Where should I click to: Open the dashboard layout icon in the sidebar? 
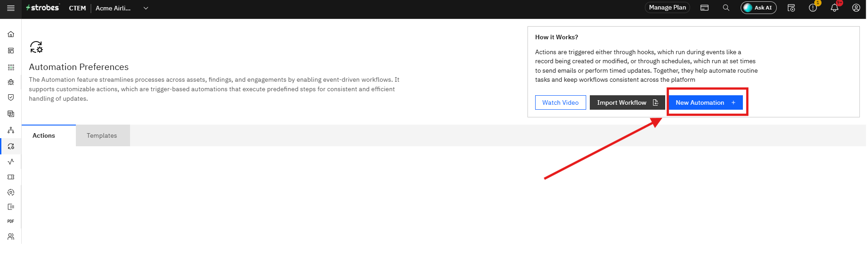(11, 51)
